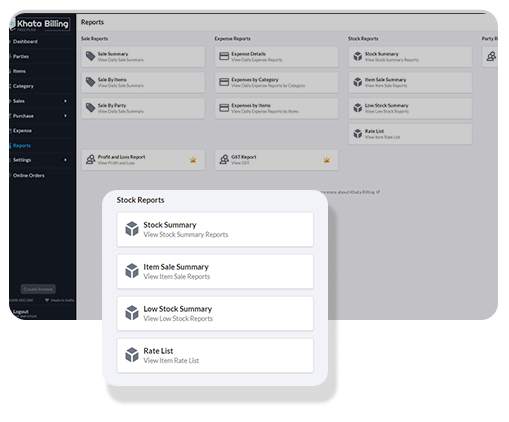Image resolution: width=509 pixels, height=422 pixels.
Task: Click Rate List box icon in background grid
Action: click(x=358, y=133)
